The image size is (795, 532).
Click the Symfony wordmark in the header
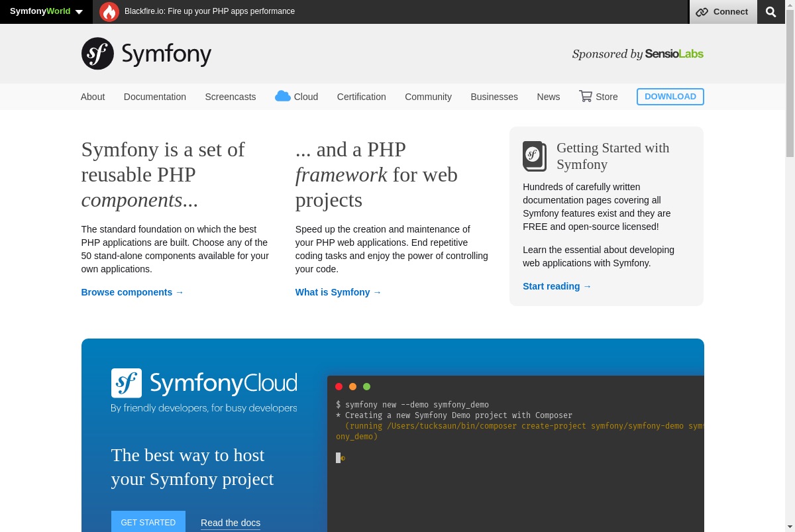(x=166, y=54)
